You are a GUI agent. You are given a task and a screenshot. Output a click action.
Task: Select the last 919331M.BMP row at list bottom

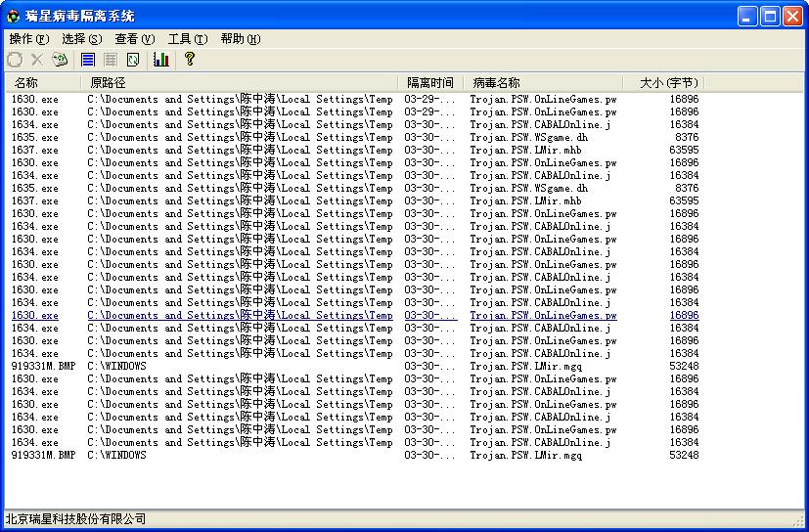pyautogui.click(x=355, y=455)
